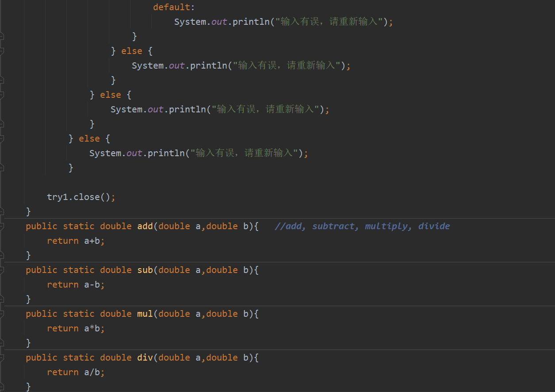Image resolution: width=555 pixels, height=392 pixels.
Task: Click fold end marker after return a*b
Action: 1,343
